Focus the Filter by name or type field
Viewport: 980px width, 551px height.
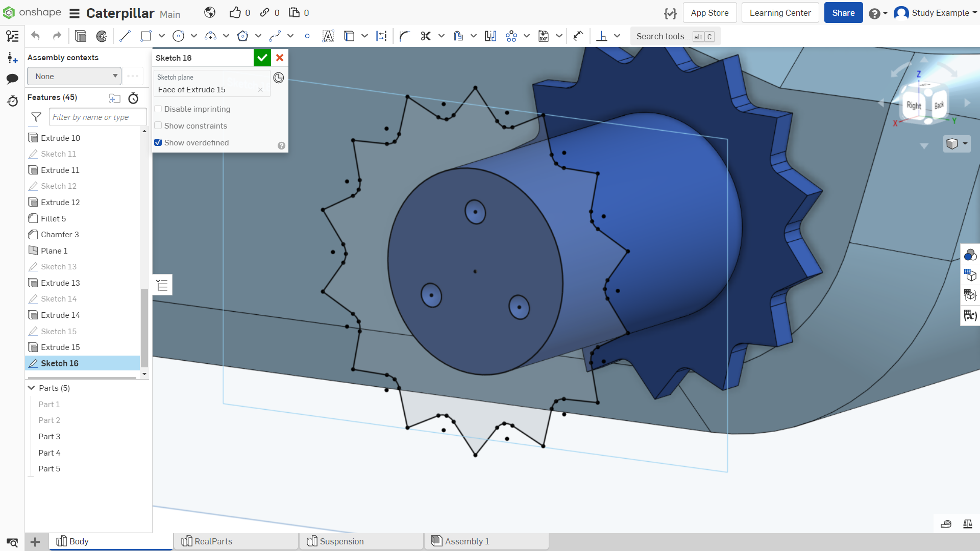tap(98, 117)
